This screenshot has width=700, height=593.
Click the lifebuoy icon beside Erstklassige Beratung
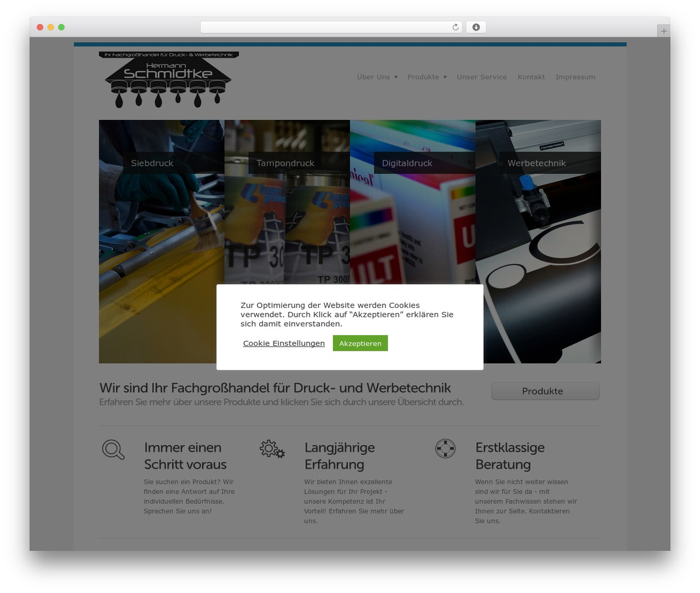point(445,449)
